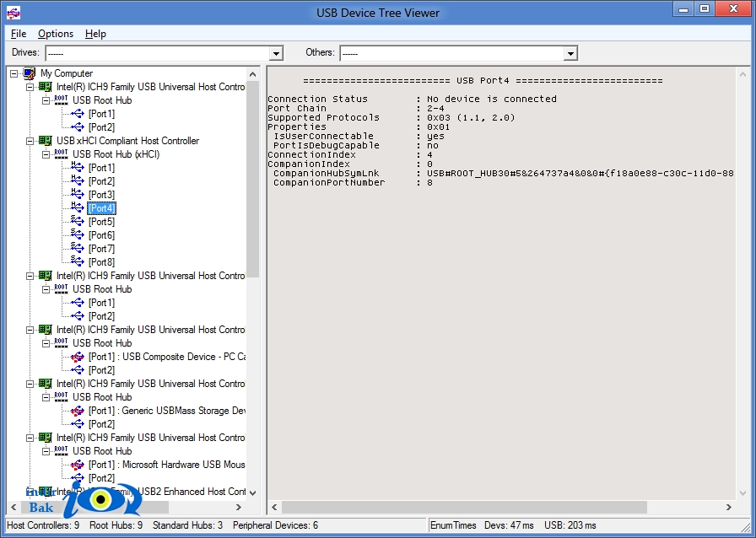Click the SuperSpeed port icon beside Port5

(x=77, y=221)
